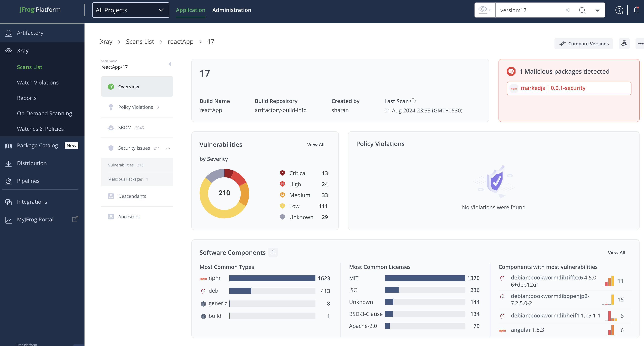Open the search filter icon
Image resolution: width=644 pixels, height=346 pixels.
coord(597,10)
